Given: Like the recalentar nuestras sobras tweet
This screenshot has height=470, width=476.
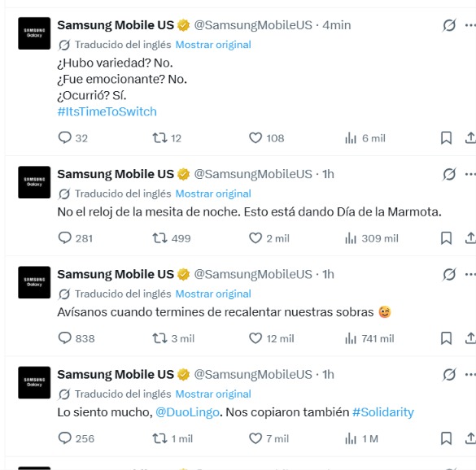Looking at the screenshot, I should coord(255,338).
